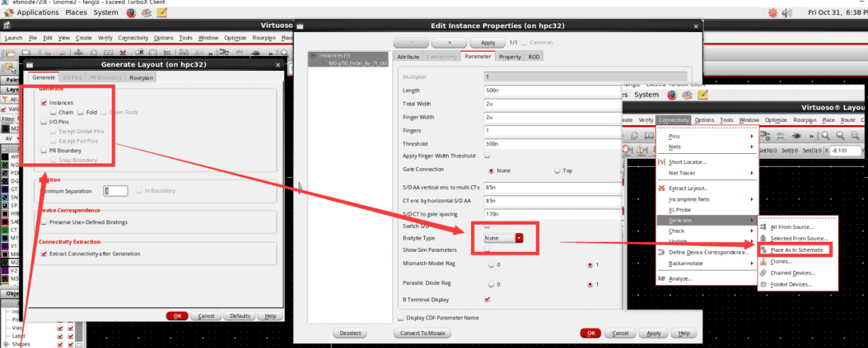Uncheck the Instances checkbox
868x348 pixels.
point(44,103)
